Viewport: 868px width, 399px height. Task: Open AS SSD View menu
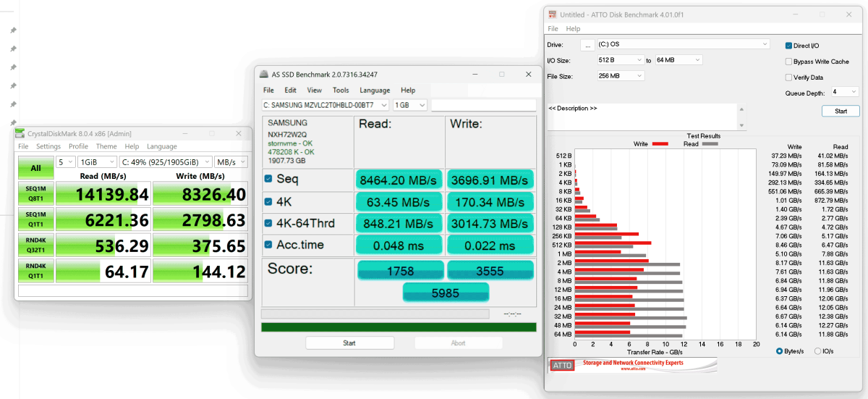pos(315,91)
